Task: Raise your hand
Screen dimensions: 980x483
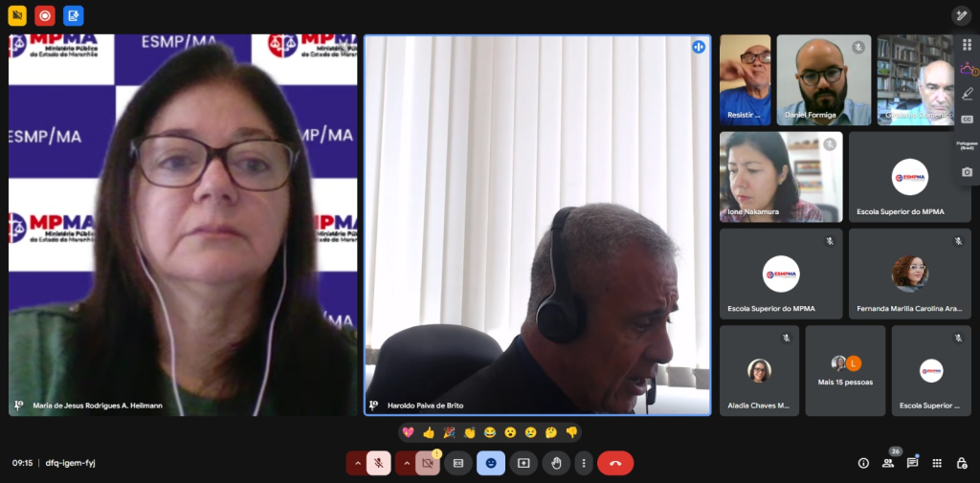Action: (x=556, y=463)
